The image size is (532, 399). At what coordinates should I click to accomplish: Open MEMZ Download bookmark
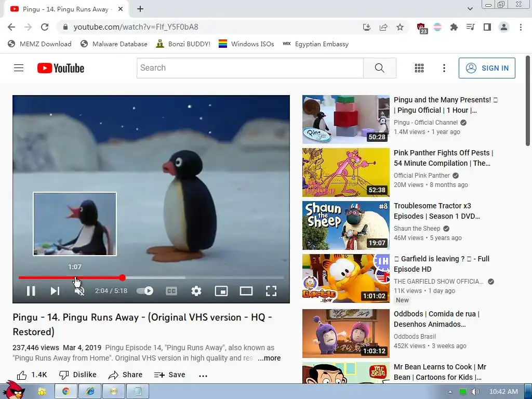[x=39, y=44]
